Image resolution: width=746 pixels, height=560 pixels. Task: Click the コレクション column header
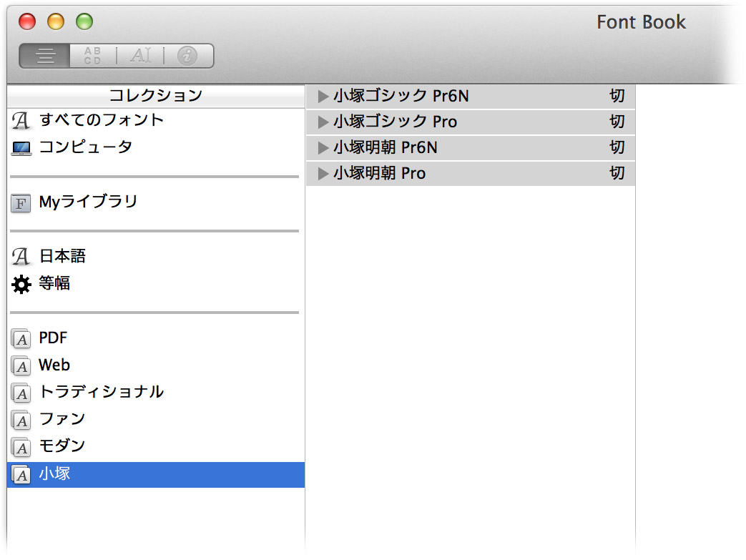(x=156, y=96)
